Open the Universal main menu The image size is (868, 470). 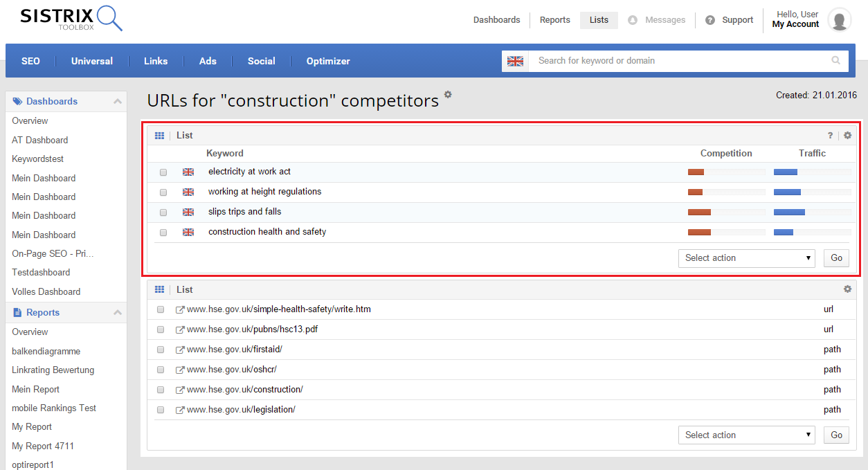click(x=92, y=61)
